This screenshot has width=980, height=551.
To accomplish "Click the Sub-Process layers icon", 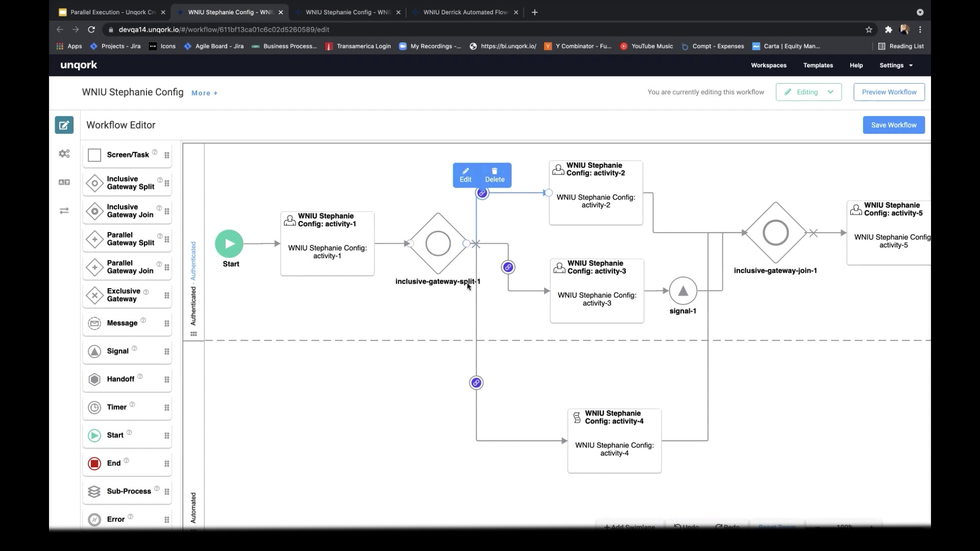I will (x=94, y=491).
